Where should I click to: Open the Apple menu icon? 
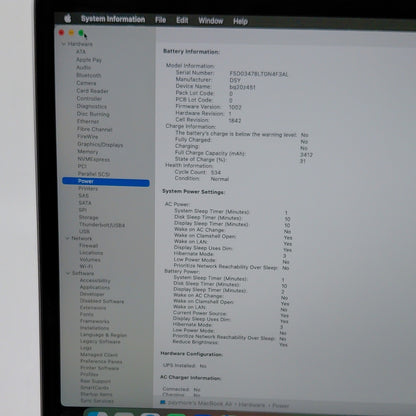pyautogui.click(x=68, y=18)
